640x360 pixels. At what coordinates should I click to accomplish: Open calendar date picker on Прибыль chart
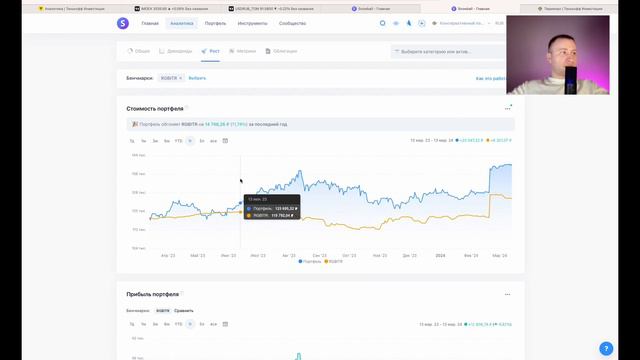click(x=225, y=324)
